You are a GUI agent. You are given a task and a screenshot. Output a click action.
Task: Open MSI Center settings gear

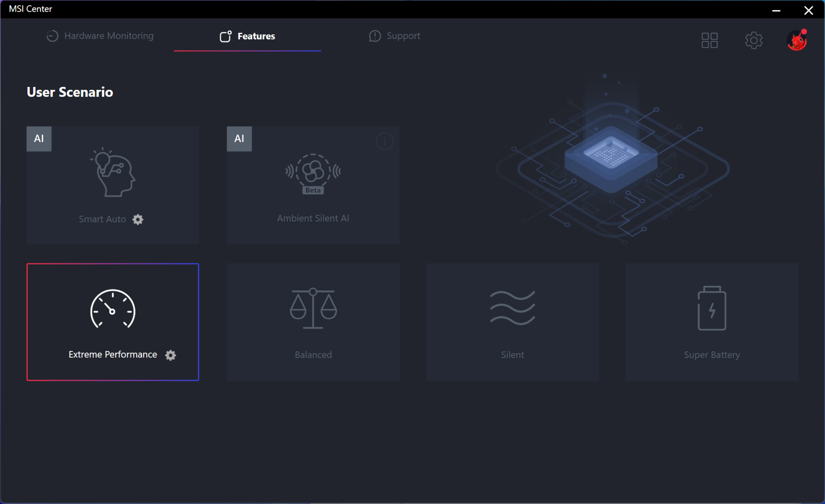coord(753,40)
